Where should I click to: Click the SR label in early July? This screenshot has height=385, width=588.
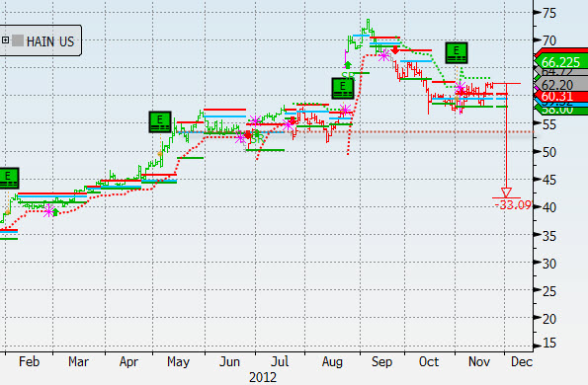257,140
